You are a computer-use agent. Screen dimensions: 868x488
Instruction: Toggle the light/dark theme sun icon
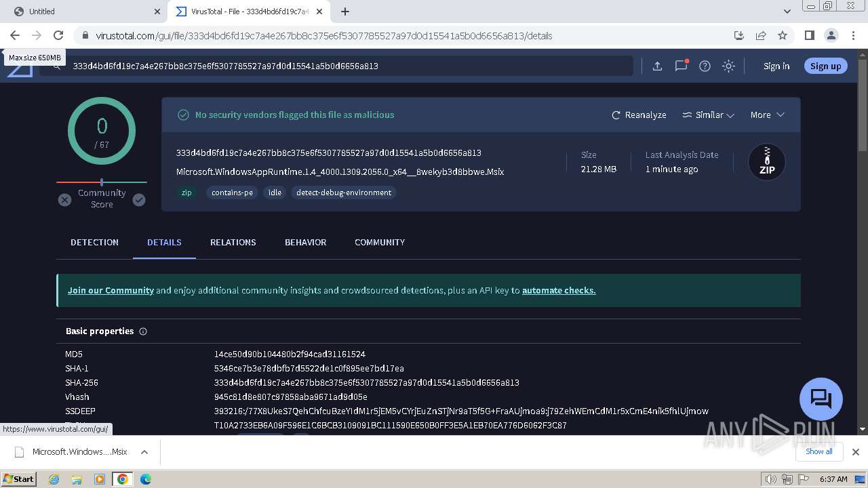pyautogui.click(x=728, y=66)
